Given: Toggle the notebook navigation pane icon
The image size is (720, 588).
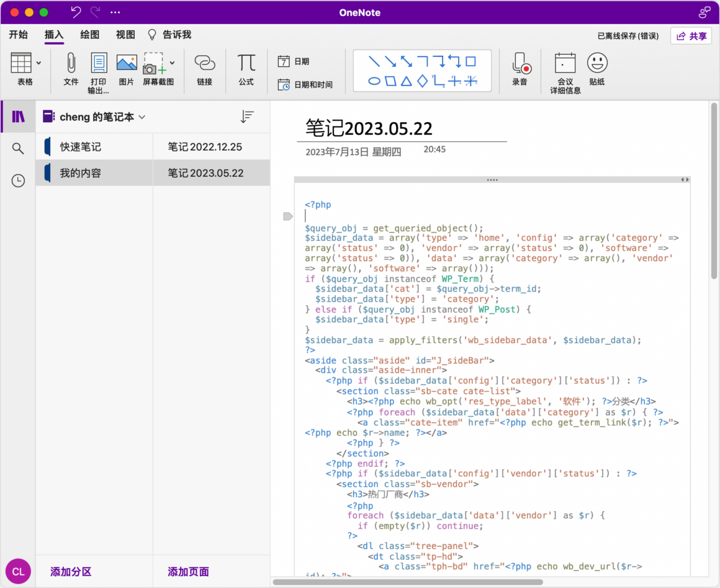Looking at the screenshot, I should click(x=18, y=117).
